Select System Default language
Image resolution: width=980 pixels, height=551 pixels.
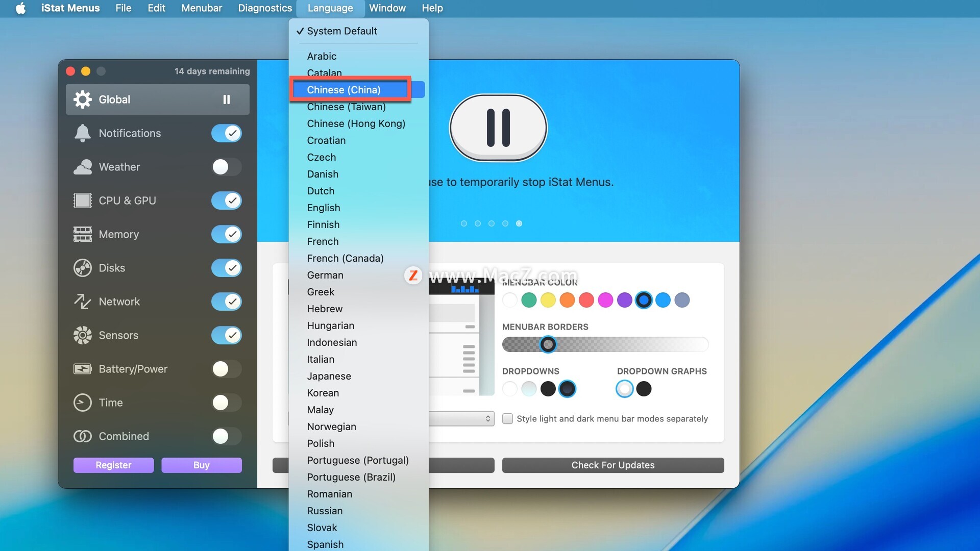pos(358,31)
